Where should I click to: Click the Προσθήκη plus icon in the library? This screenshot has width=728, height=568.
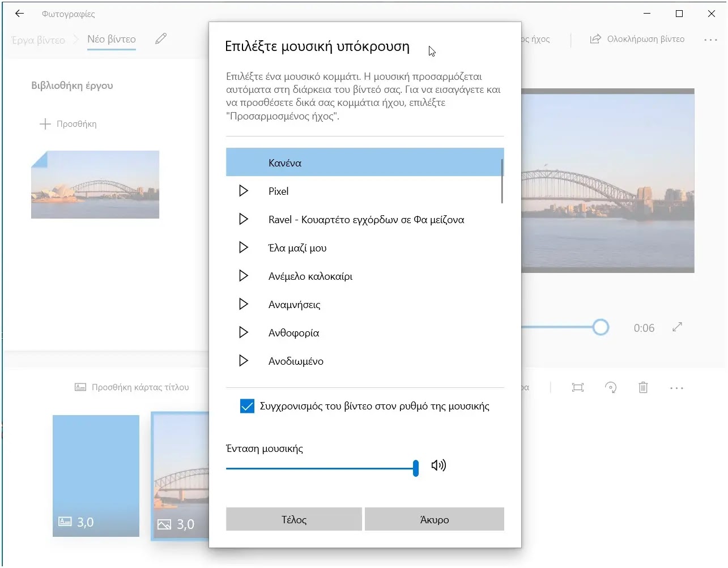(45, 123)
